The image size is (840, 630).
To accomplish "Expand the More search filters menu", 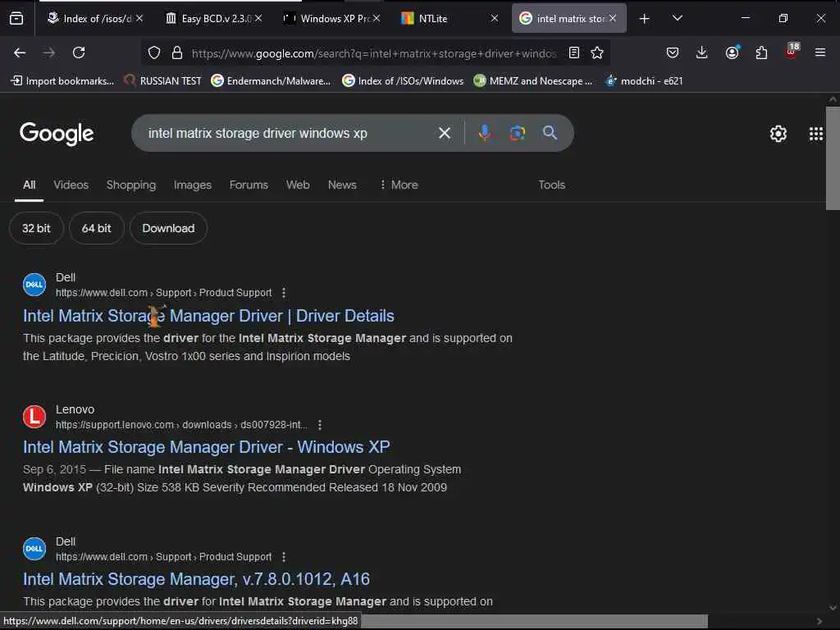I will (x=399, y=185).
